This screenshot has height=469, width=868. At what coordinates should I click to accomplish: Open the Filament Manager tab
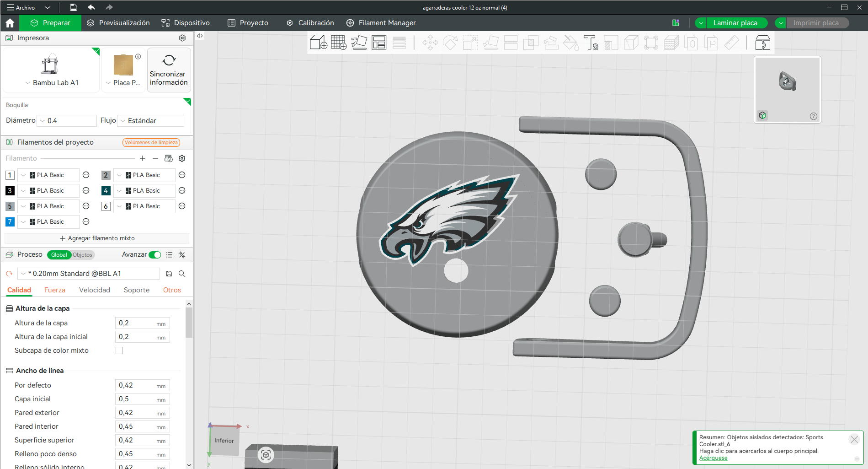tap(381, 23)
